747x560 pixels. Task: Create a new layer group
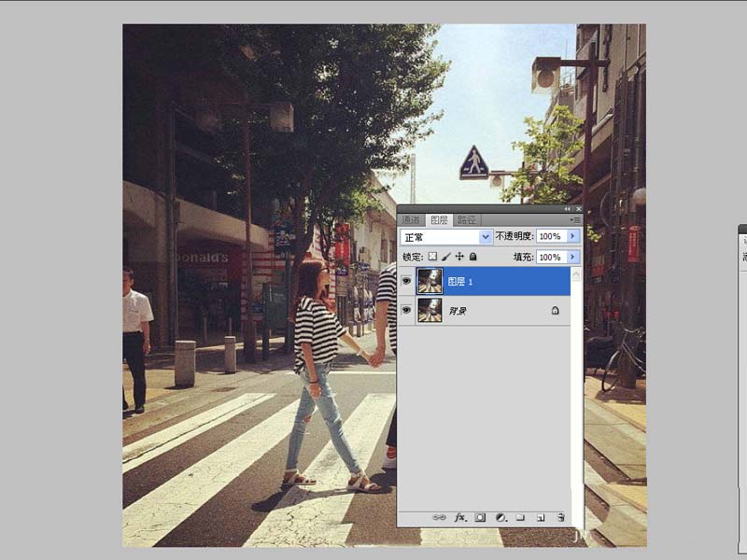coord(520,518)
